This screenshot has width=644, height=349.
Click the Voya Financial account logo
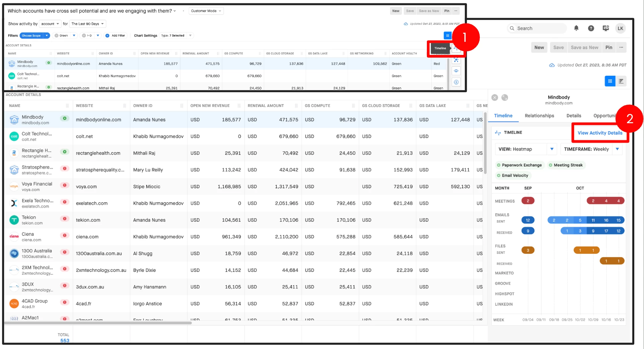pos(14,187)
